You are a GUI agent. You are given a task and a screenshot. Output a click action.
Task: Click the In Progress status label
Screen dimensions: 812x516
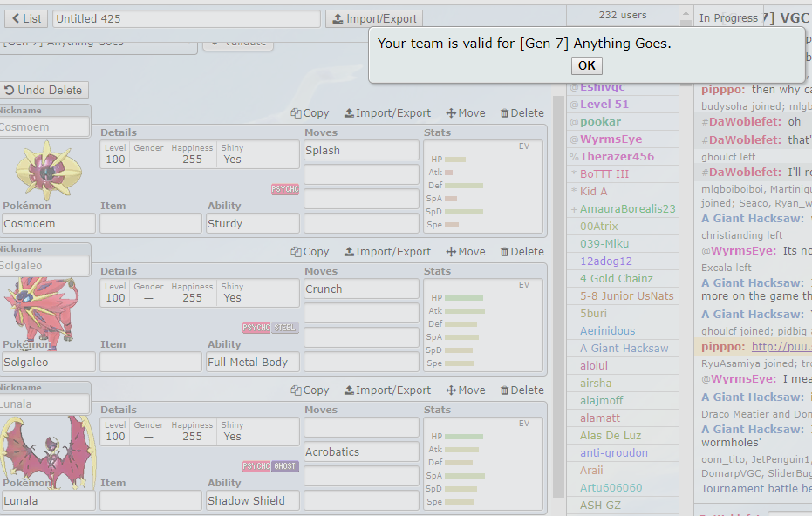tap(728, 18)
